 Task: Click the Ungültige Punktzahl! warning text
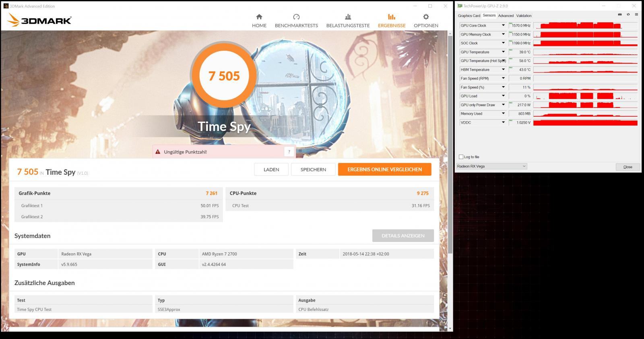pyautogui.click(x=185, y=152)
